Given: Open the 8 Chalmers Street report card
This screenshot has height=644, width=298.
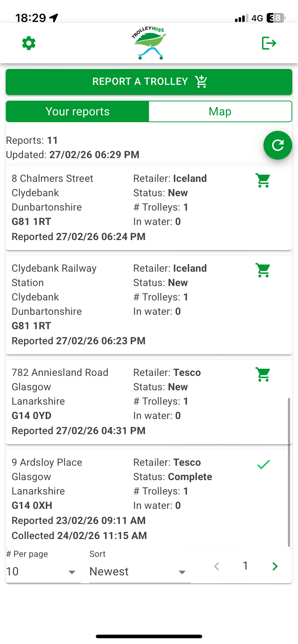Looking at the screenshot, I should click(x=108, y=208).
